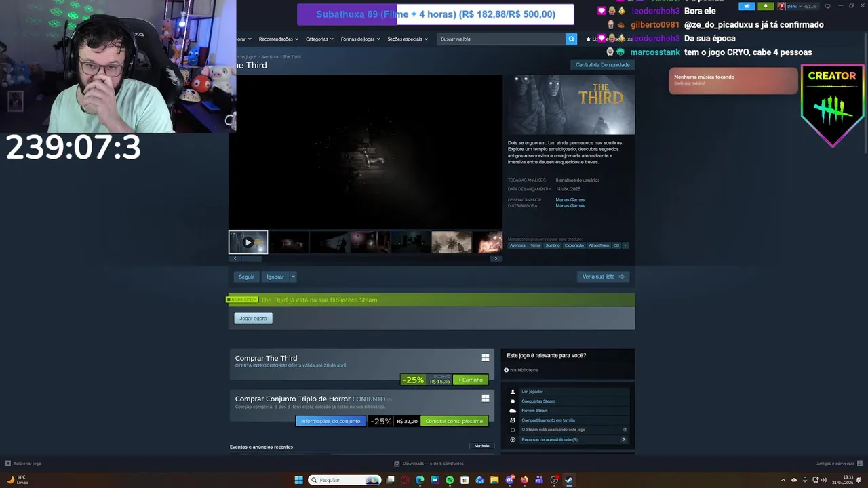The height and width of the screenshot is (488, 868).
Task: Switch Steam to Big Picture mode icon
Action: [x=827, y=6]
